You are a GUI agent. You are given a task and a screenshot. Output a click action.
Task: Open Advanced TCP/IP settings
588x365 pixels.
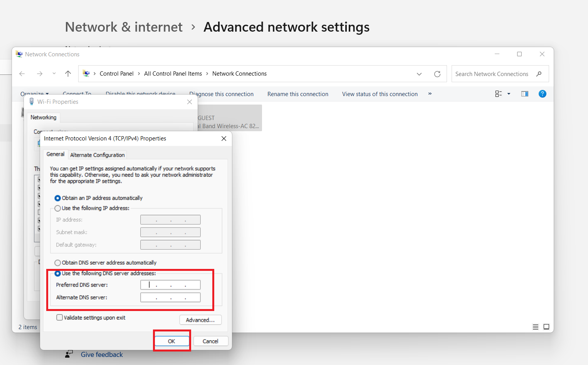(x=200, y=320)
